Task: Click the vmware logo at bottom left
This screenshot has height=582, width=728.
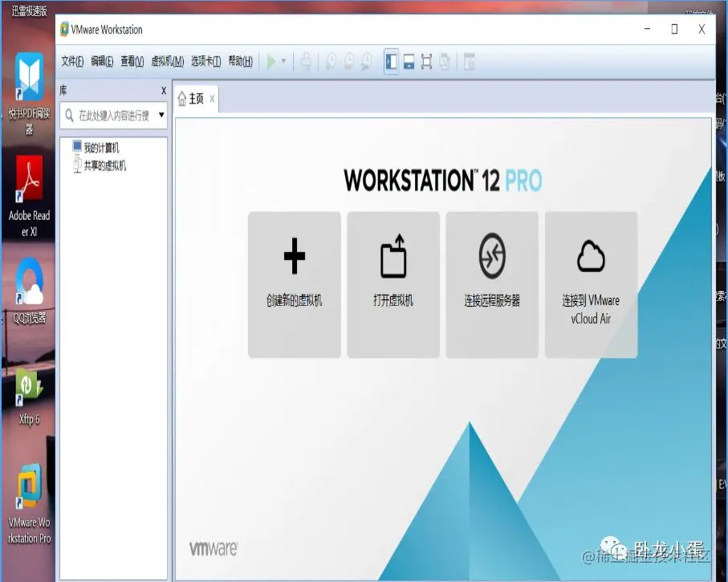Action: 214,548
